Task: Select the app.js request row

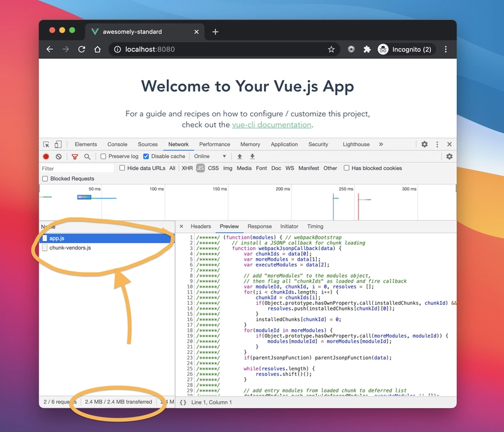Action: click(x=106, y=238)
